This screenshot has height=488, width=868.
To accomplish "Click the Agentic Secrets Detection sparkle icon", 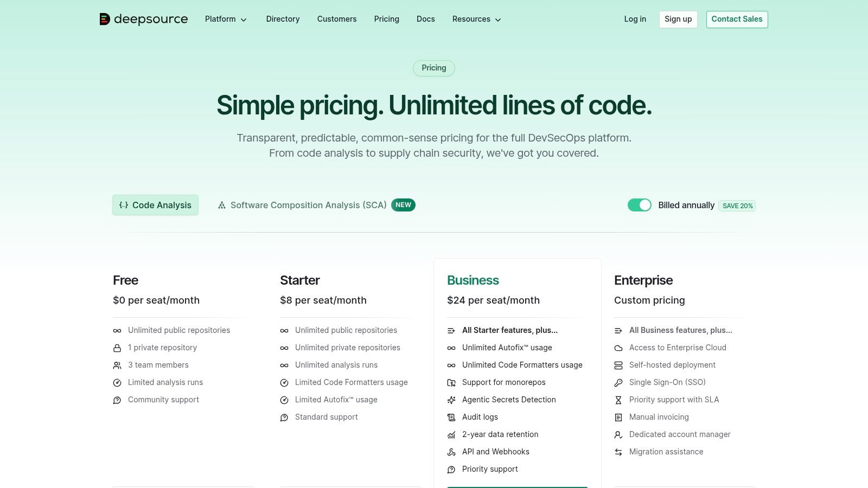I will pyautogui.click(x=451, y=400).
